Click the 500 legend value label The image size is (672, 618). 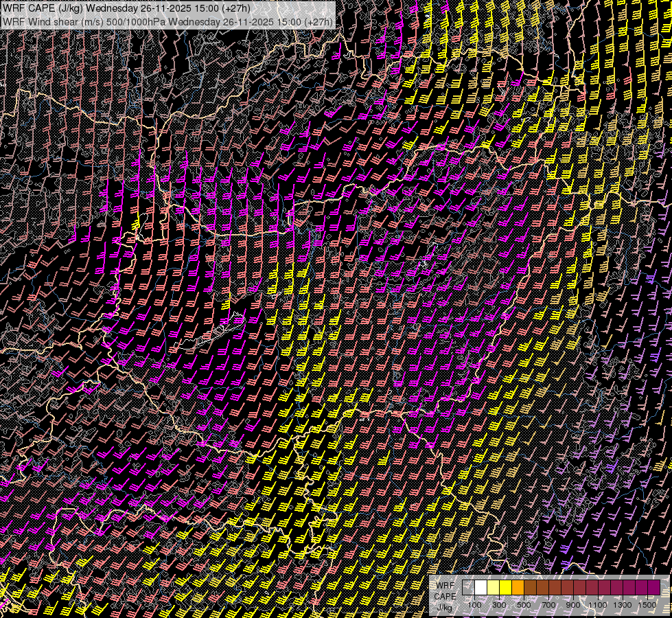pyautogui.click(x=524, y=604)
